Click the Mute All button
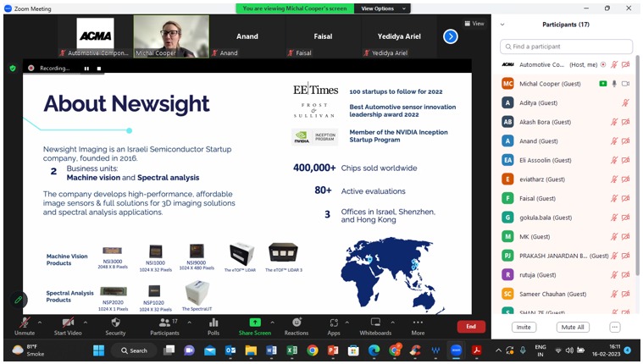 (x=573, y=327)
